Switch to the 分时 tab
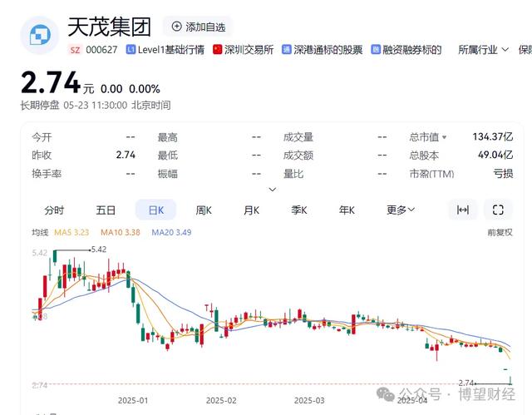The height and width of the screenshot is (415, 532). 54,210
